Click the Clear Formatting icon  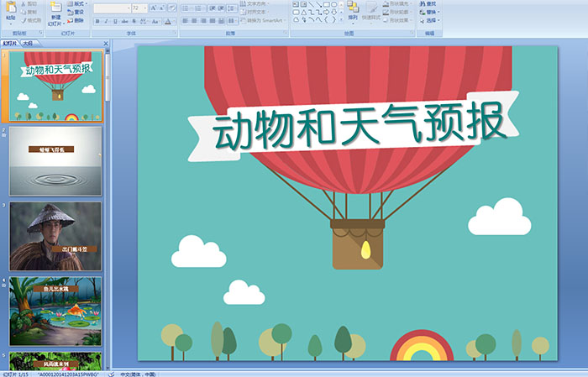[x=171, y=8]
